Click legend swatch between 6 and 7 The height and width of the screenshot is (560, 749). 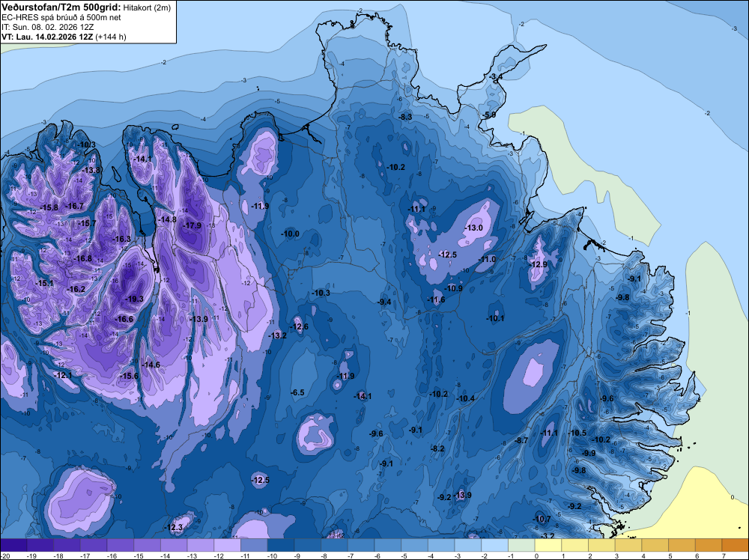(x=709, y=545)
